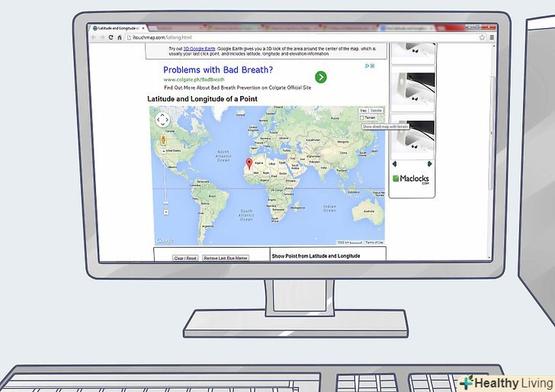Click the orange Street View pegman
The width and height of the screenshot is (555, 392).
tap(163, 140)
